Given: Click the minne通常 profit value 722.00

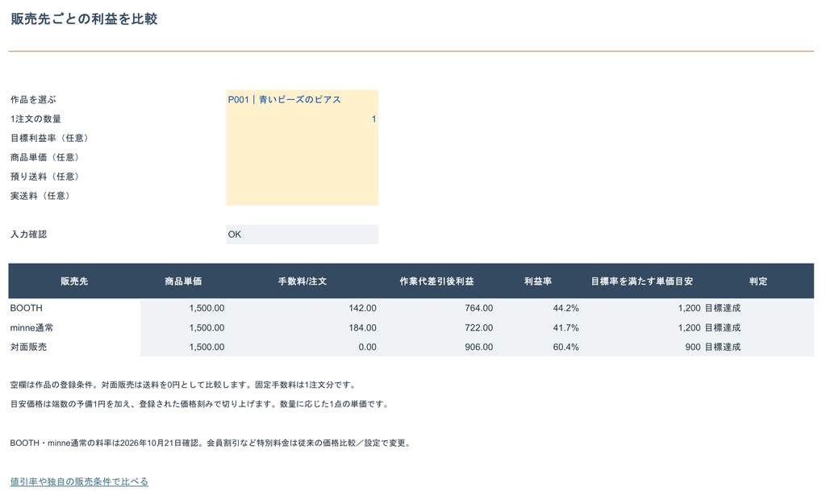Looking at the screenshot, I should [x=479, y=327].
